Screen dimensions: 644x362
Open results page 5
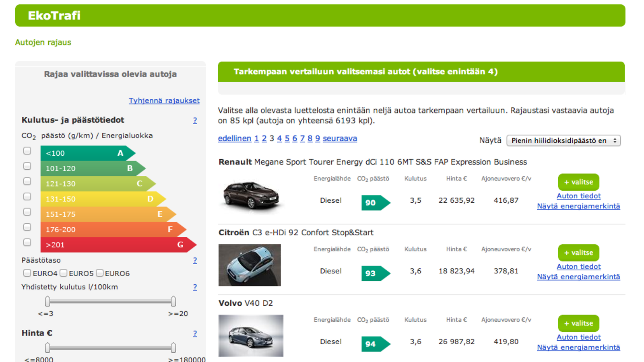pyautogui.click(x=287, y=138)
